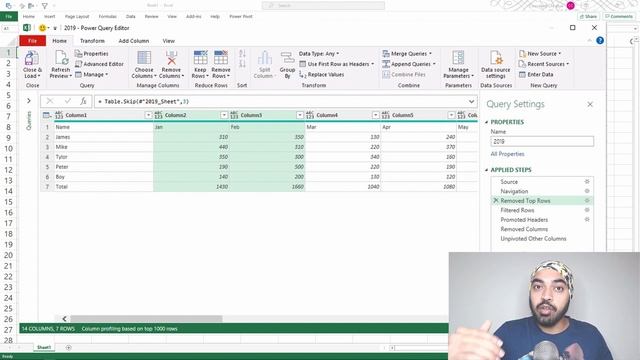The image size is (640, 360).
Task: Click the Keep Rows icon
Action: (200, 58)
